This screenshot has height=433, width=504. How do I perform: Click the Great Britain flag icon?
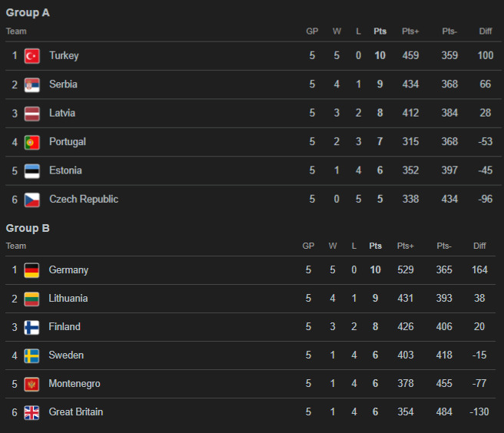click(31, 412)
